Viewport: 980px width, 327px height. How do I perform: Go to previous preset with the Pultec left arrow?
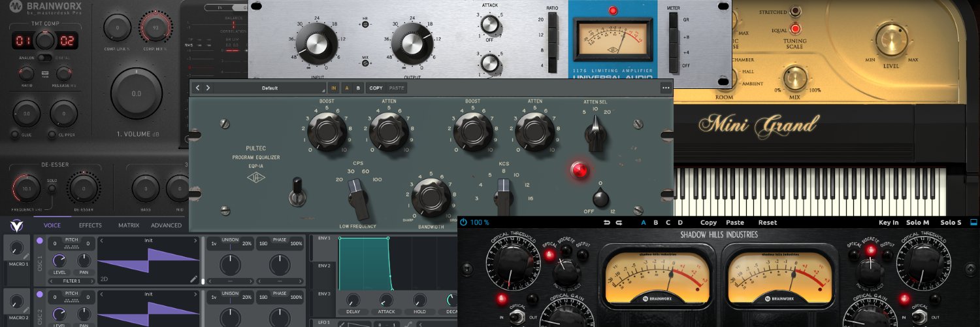[x=197, y=88]
